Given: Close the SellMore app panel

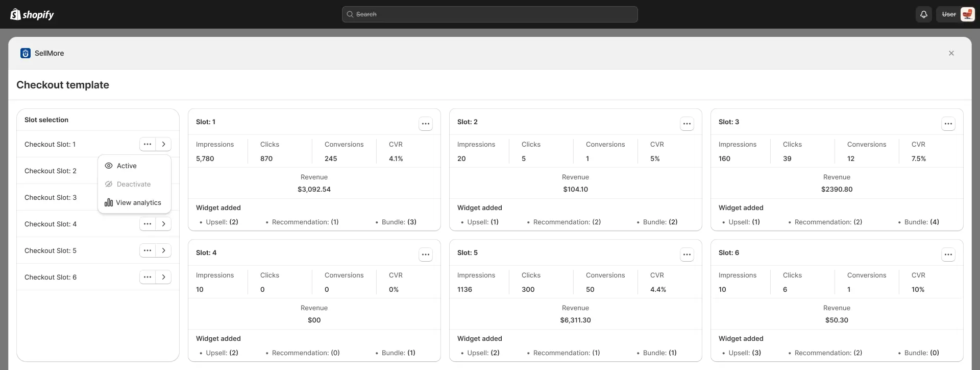Looking at the screenshot, I should 951,53.
